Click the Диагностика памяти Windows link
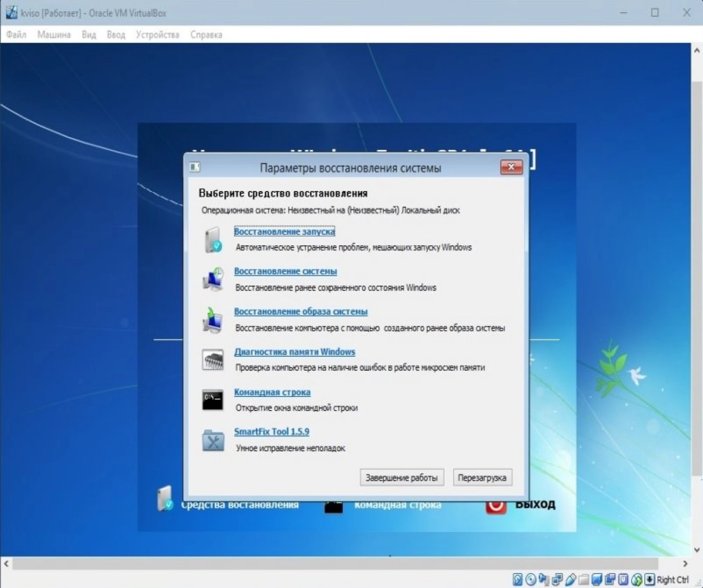Viewport: 703px width, 588px height. [295, 351]
